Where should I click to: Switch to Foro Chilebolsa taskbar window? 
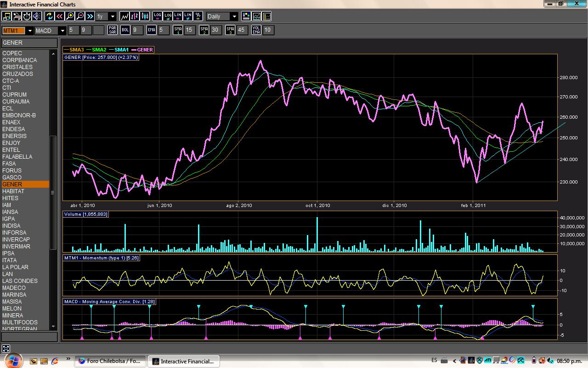click(x=110, y=361)
